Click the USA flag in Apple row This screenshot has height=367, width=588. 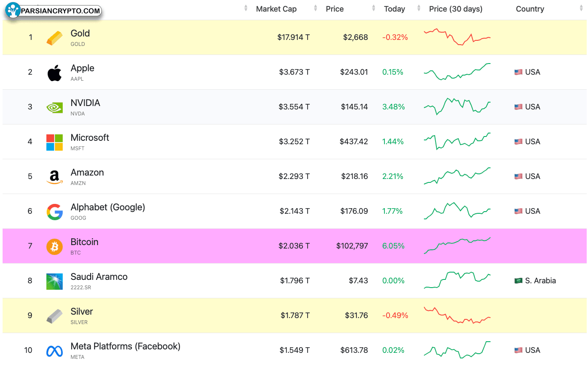point(518,72)
